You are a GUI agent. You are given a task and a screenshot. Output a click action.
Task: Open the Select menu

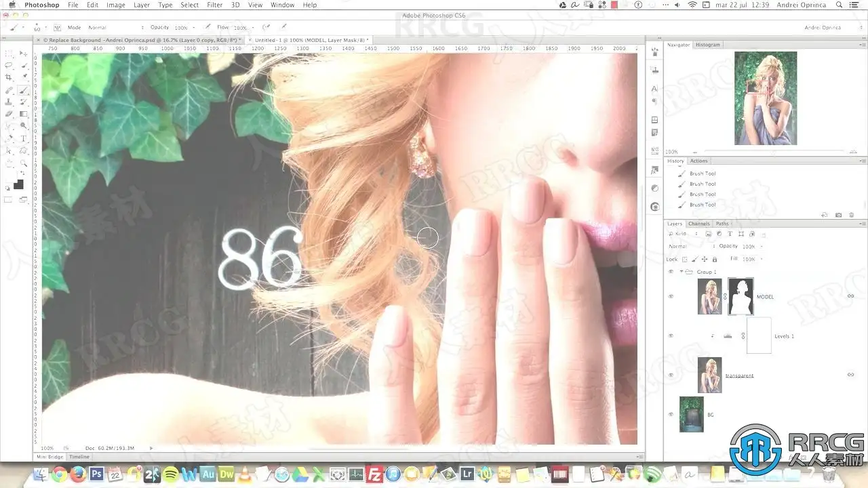coord(190,5)
